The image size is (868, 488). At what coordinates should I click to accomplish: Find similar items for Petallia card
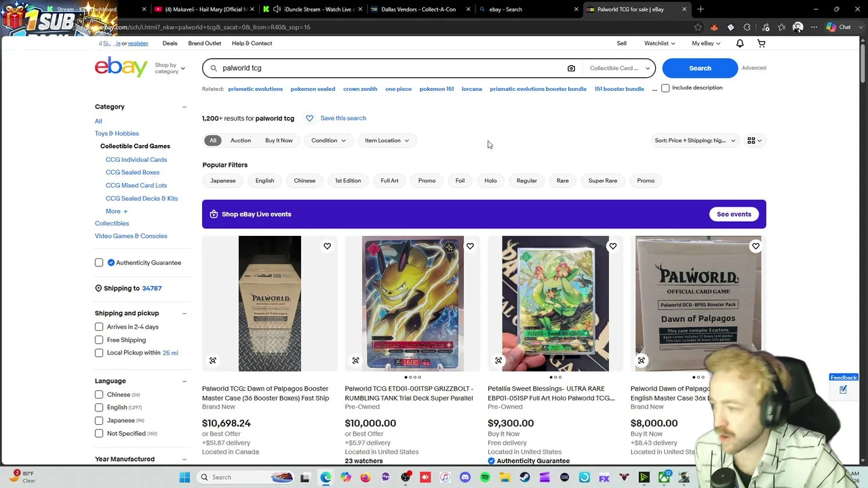click(x=498, y=361)
